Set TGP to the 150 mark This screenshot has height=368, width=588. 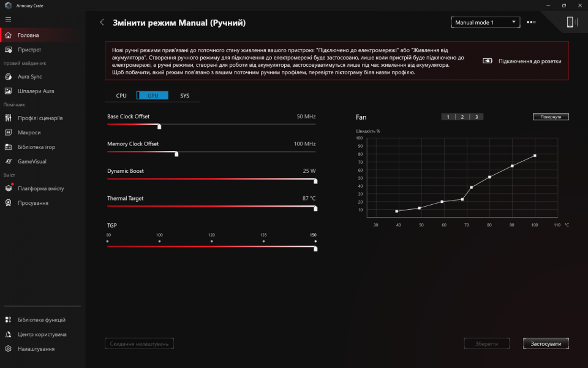(315, 241)
